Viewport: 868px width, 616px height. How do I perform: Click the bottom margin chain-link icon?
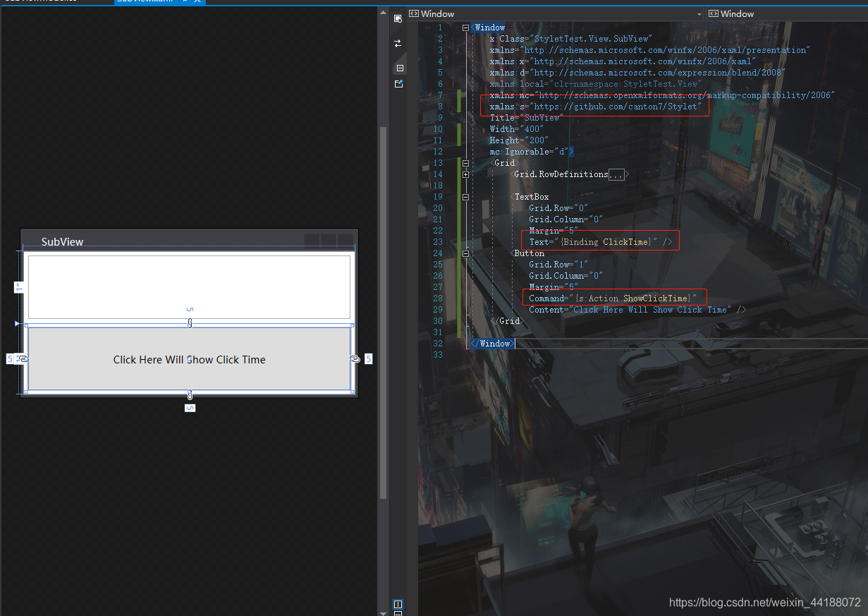pyautogui.click(x=190, y=394)
